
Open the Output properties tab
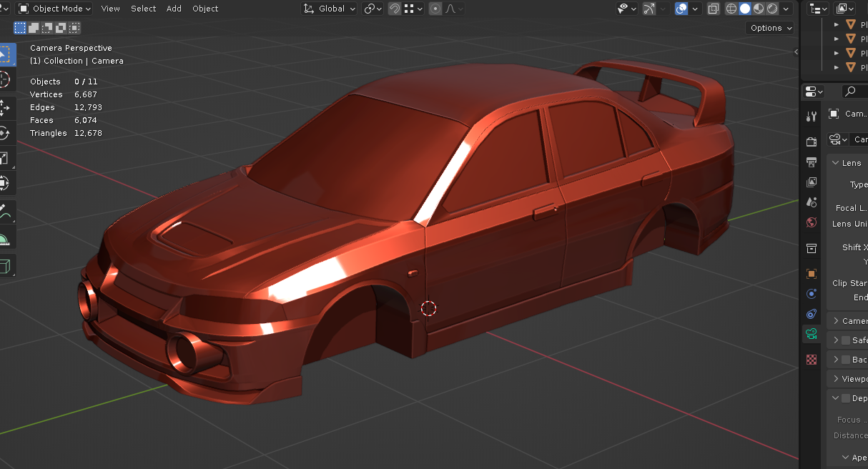tap(812, 162)
